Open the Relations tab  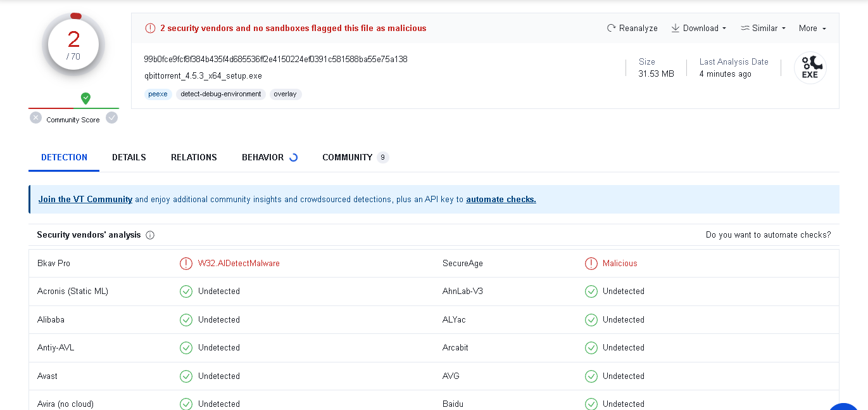pos(194,158)
